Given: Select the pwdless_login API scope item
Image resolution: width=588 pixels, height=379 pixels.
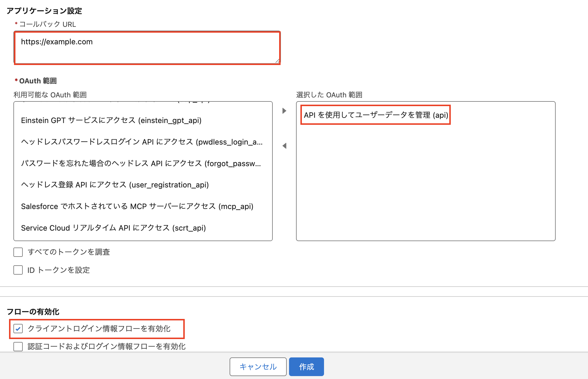Looking at the screenshot, I should (142, 142).
